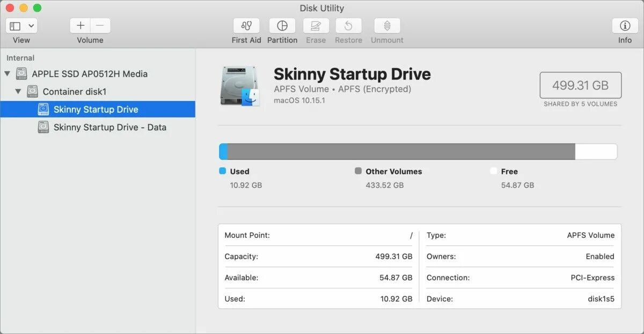The height and width of the screenshot is (334, 644).
Task: Click the APFS Volume • APFS (Encrypted) subtitle
Action: (342, 89)
